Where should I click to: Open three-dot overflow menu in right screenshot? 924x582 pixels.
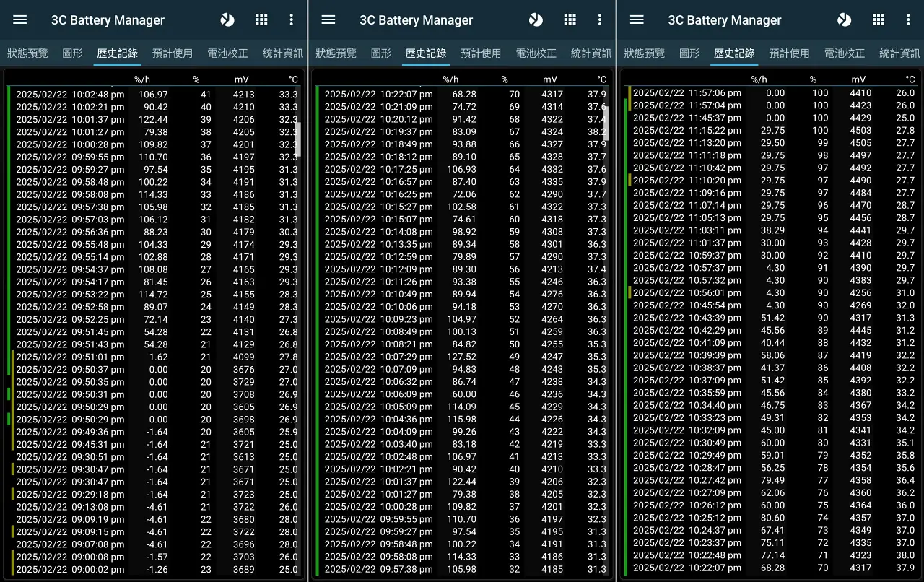(x=908, y=19)
